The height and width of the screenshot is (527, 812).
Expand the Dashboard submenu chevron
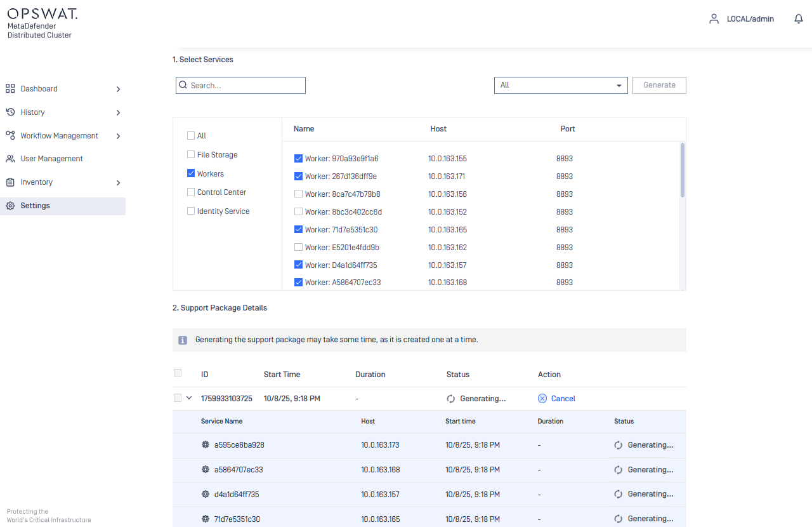(118, 90)
